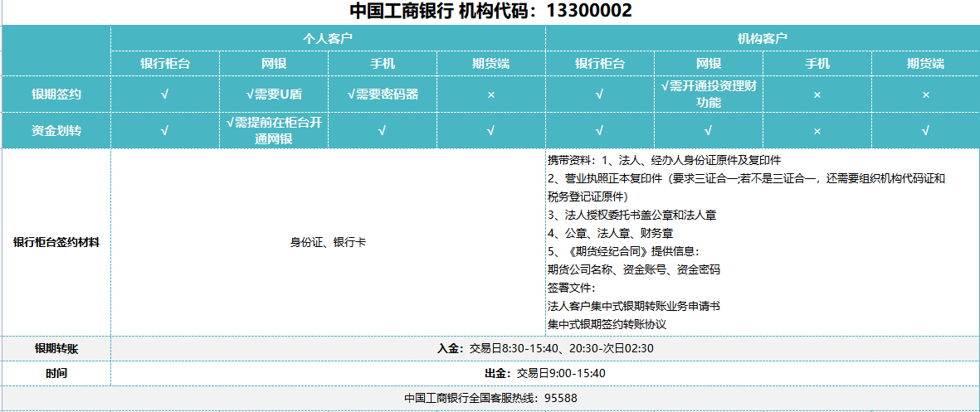
Task: Select the 个人客户 header cell
Action: click(x=328, y=38)
